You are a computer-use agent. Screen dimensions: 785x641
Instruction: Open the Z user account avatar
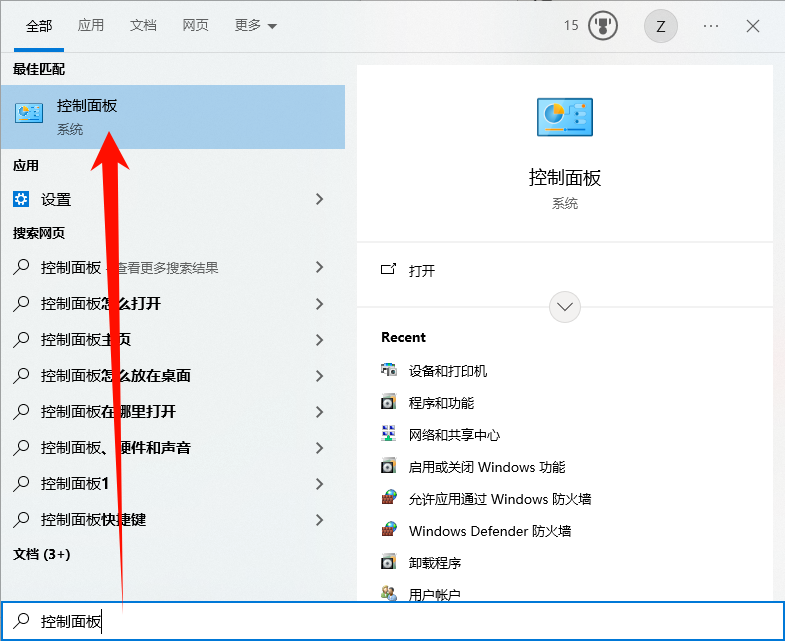[661, 26]
